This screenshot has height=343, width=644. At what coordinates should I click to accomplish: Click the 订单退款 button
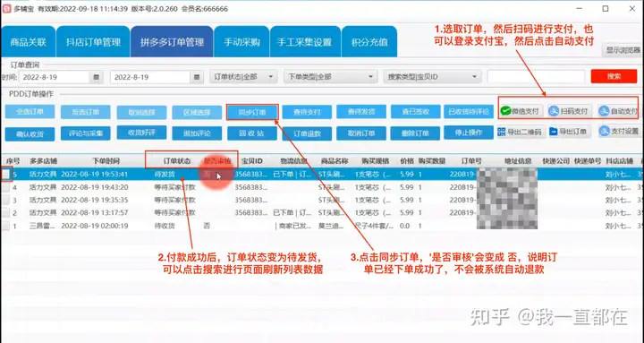(307, 133)
